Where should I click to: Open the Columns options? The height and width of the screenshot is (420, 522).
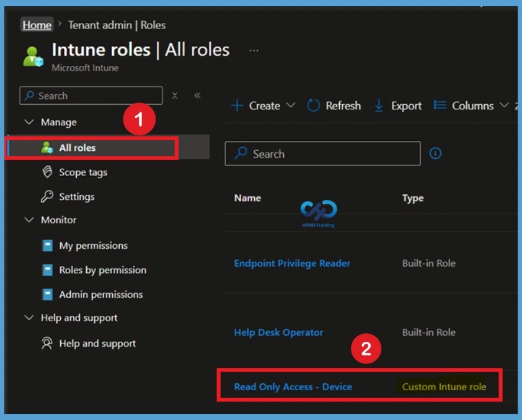[x=472, y=106]
